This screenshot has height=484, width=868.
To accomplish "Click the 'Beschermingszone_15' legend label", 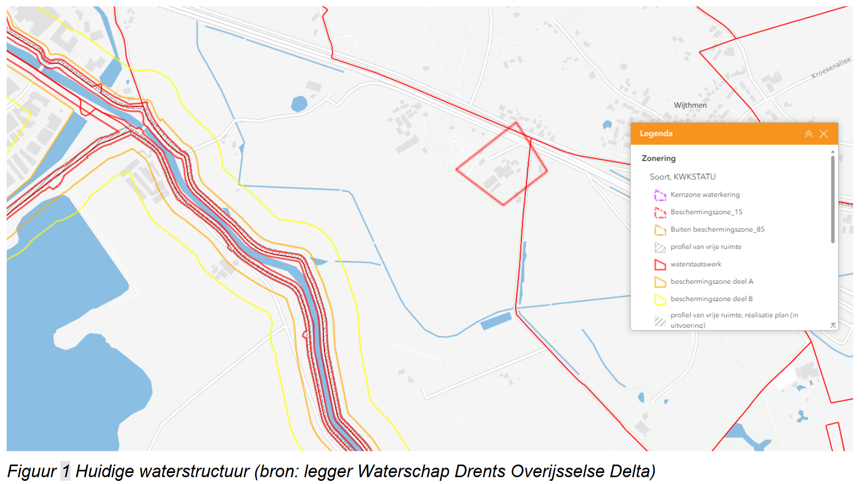I will click(706, 212).
